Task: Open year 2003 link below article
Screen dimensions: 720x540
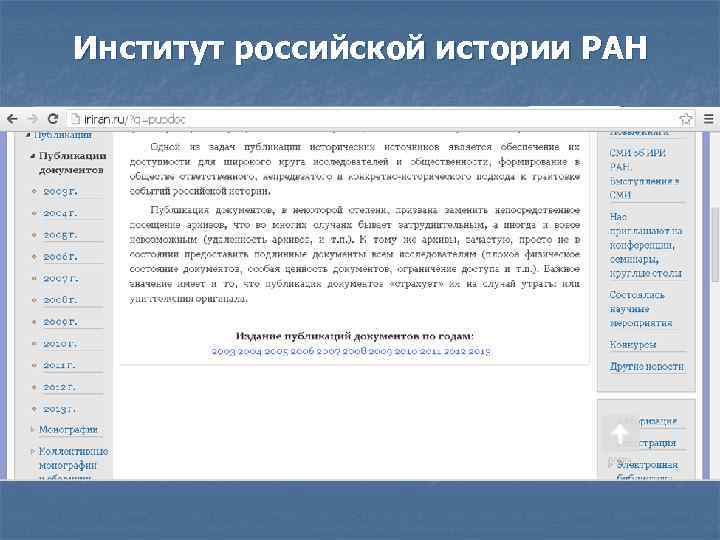Action: click(224, 351)
